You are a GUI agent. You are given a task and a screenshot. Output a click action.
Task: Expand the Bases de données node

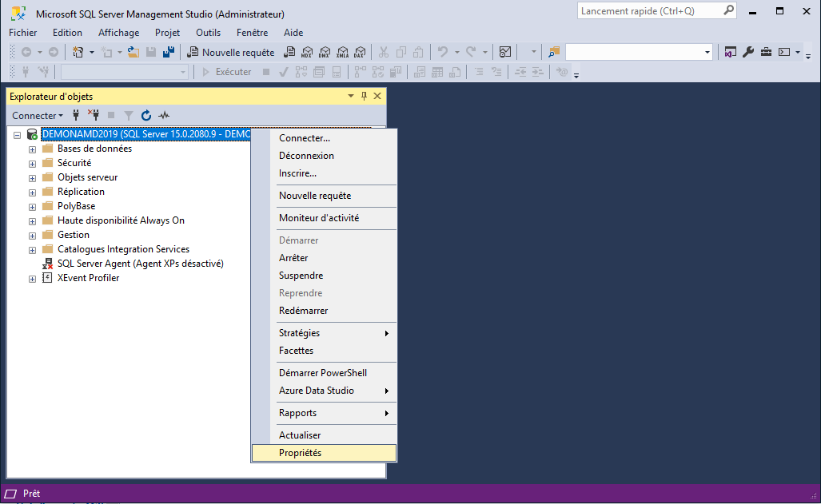[x=33, y=149]
